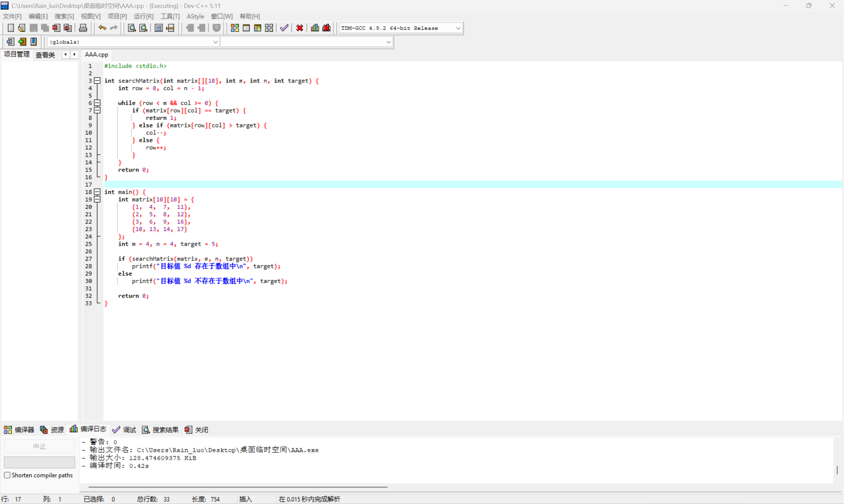This screenshot has height=504, width=844.
Task: Switch to the 查看类 tab
Action: (45, 55)
